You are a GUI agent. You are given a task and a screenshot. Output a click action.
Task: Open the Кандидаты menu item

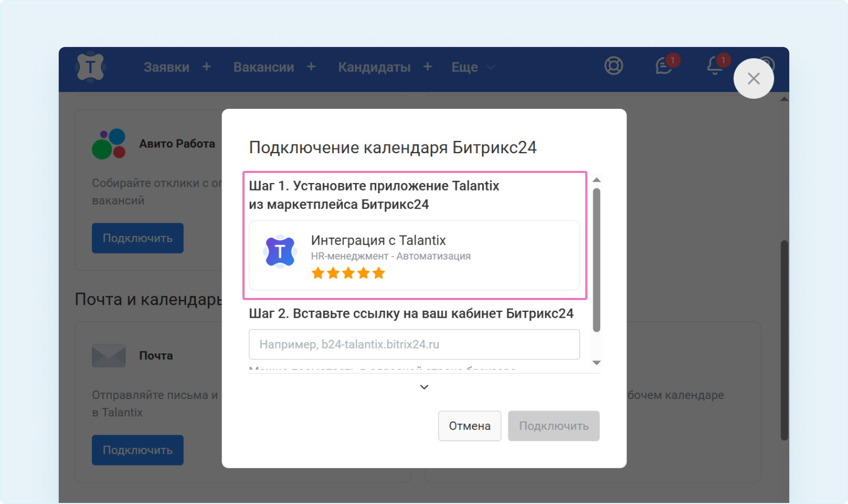[x=374, y=67]
